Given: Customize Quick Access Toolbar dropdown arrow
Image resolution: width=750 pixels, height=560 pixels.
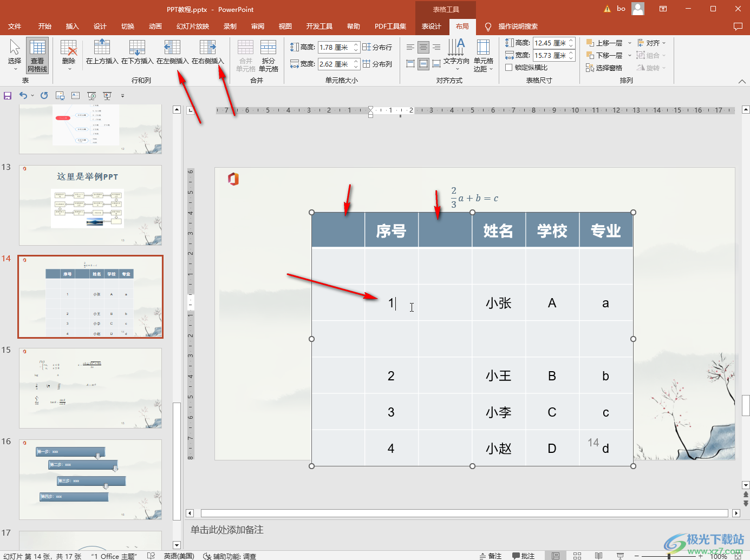Looking at the screenshot, I should pos(122,96).
